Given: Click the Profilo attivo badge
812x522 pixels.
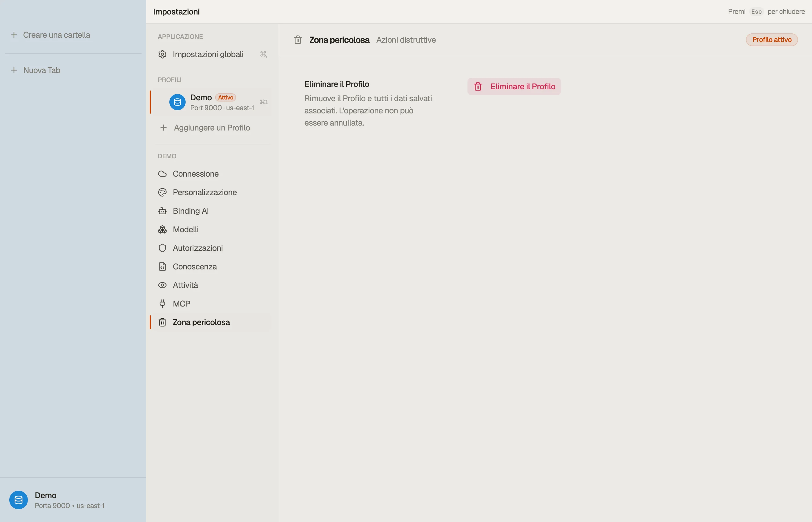Looking at the screenshot, I should 772,40.
